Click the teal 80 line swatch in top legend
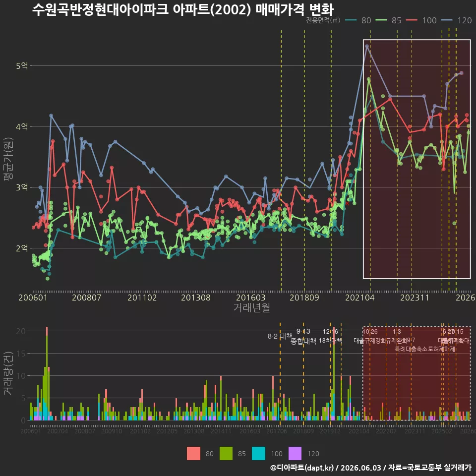Viewport: 476px width, 476px height. tap(351, 20)
